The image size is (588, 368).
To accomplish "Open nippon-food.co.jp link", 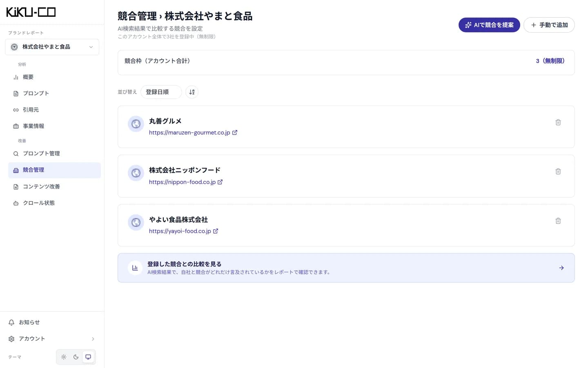I will click(186, 182).
